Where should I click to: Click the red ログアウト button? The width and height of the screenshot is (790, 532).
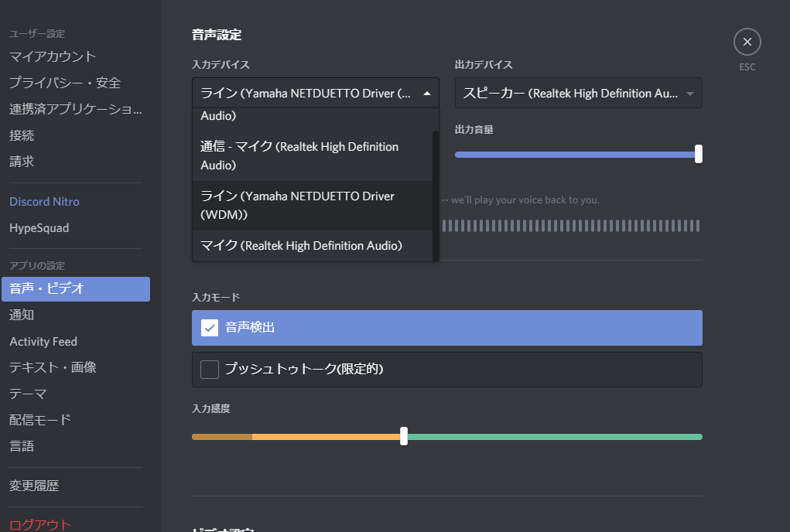tap(40, 524)
